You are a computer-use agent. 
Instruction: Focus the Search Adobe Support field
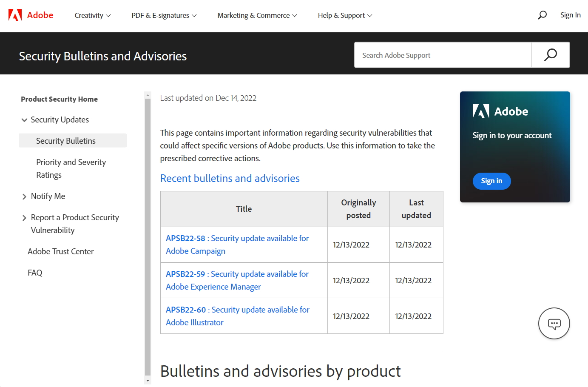pos(442,55)
